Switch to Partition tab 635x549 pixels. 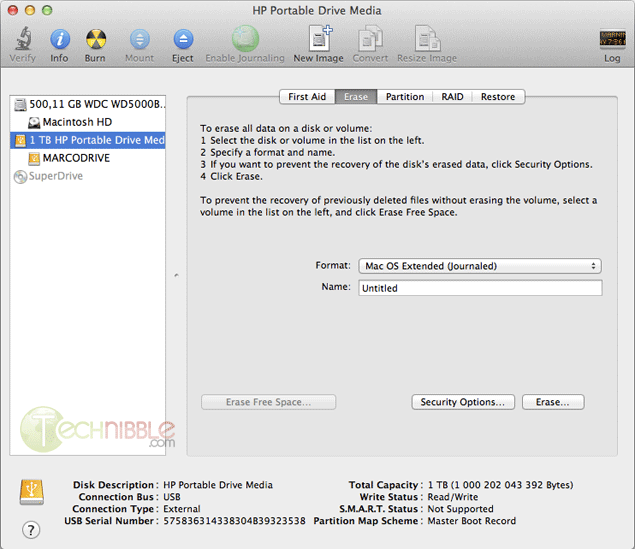pos(405,97)
